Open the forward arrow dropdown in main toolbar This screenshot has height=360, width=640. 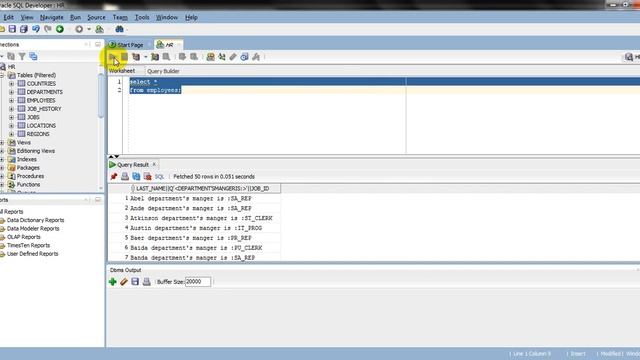pos(89,29)
